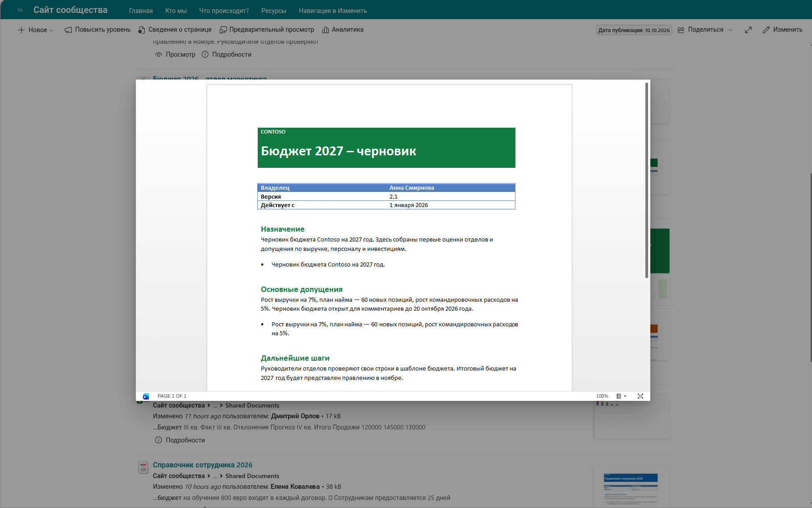The image size is (812, 508).
Task: Click Навигация в Изменить in top bar
Action: [x=333, y=11]
